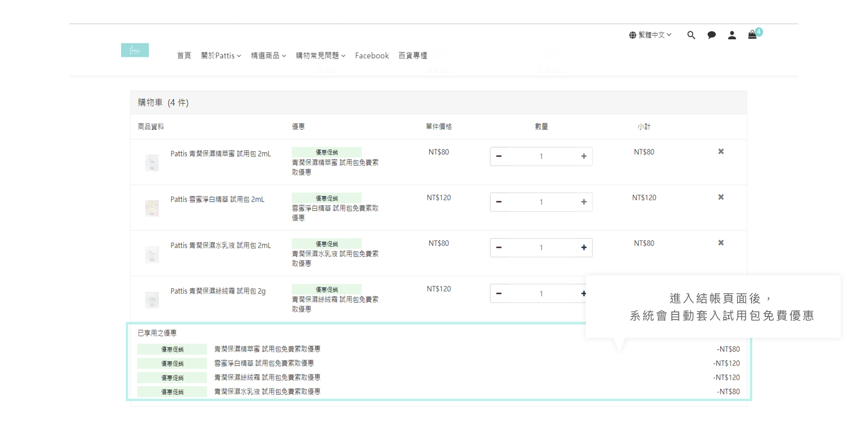
Task: Open the shopping bag cart icon
Action: point(752,35)
